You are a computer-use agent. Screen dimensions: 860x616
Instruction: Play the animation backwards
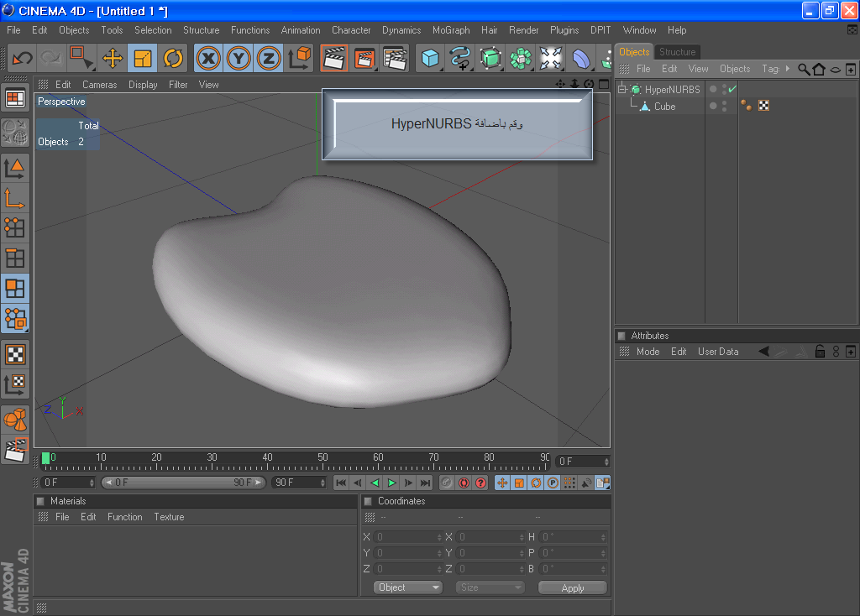[375, 483]
